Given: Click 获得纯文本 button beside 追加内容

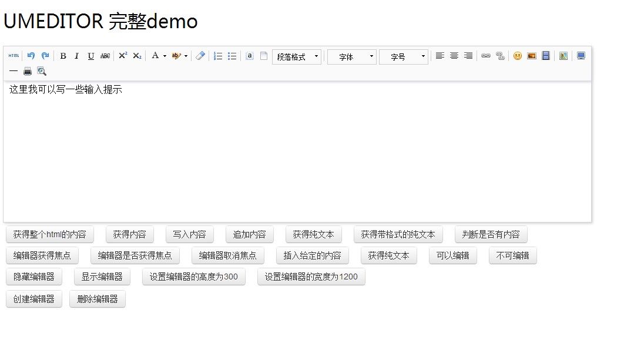Looking at the screenshot, I should coord(313,234).
